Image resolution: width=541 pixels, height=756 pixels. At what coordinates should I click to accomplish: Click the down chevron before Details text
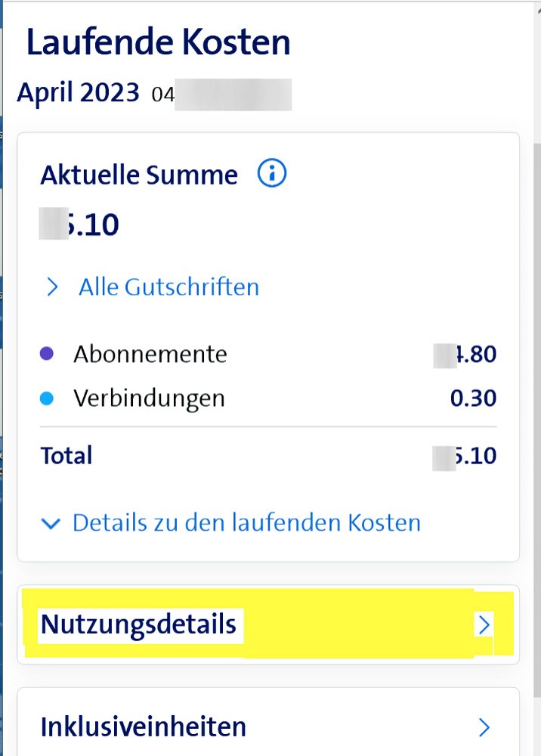point(51,523)
